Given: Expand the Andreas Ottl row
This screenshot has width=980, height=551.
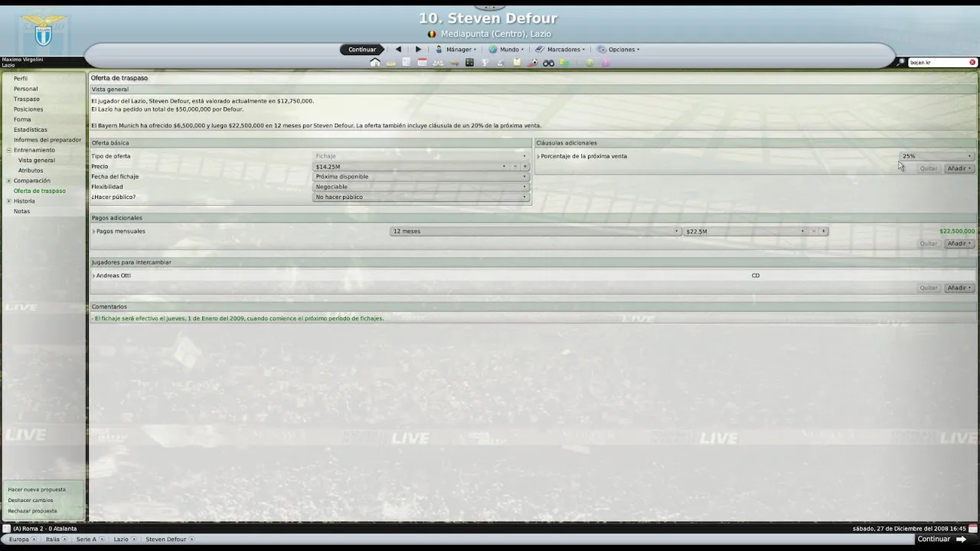Looking at the screenshot, I should tap(93, 275).
